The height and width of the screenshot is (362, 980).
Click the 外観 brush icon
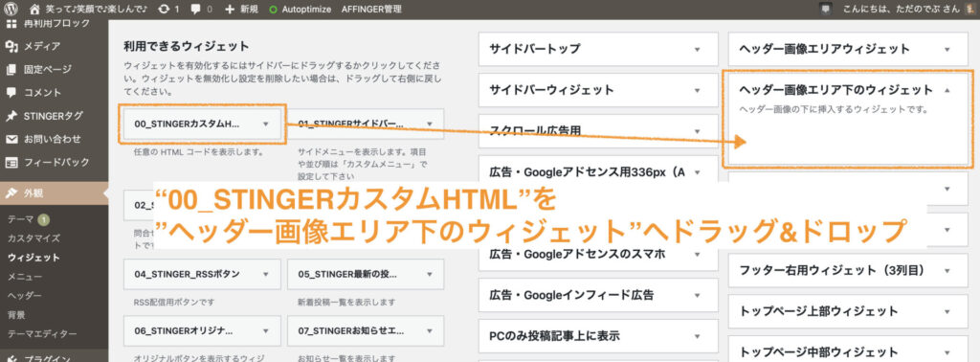click(x=11, y=193)
